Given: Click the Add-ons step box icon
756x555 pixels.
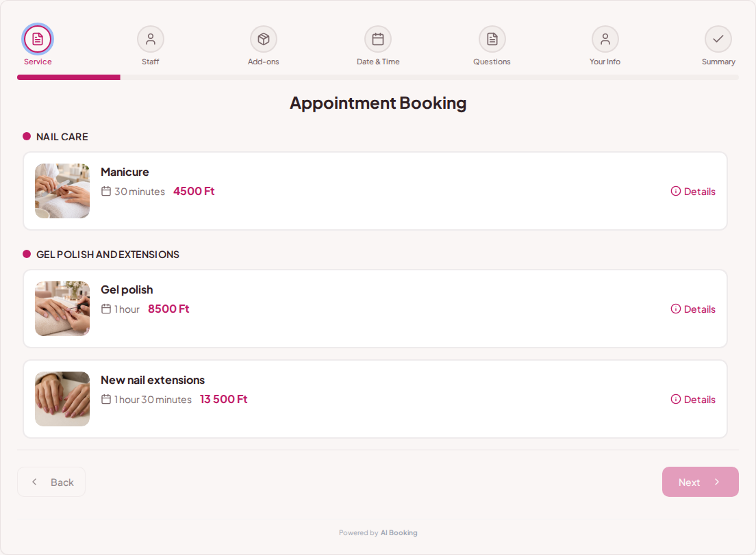Looking at the screenshot, I should (x=263, y=39).
